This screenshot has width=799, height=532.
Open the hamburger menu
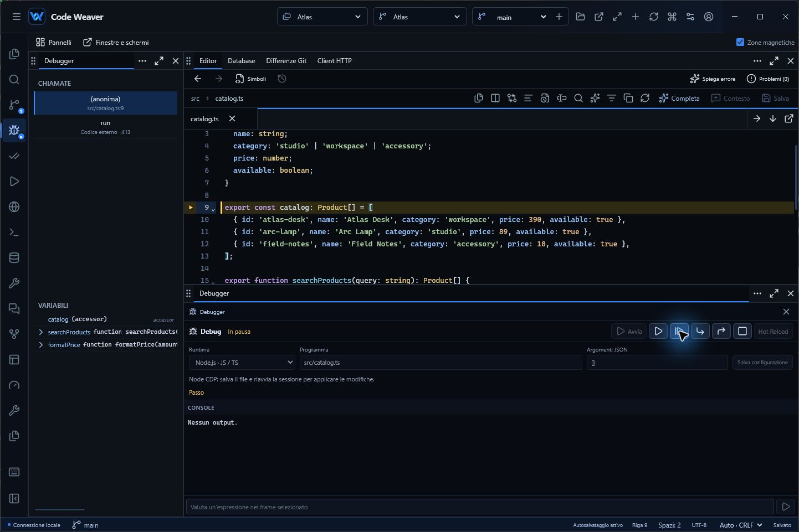click(17, 17)
